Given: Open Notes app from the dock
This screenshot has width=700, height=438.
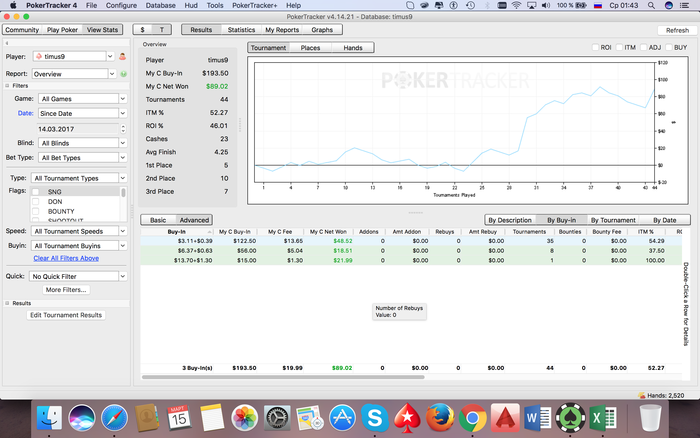Looking at the screenshot, I should [212, 418].
